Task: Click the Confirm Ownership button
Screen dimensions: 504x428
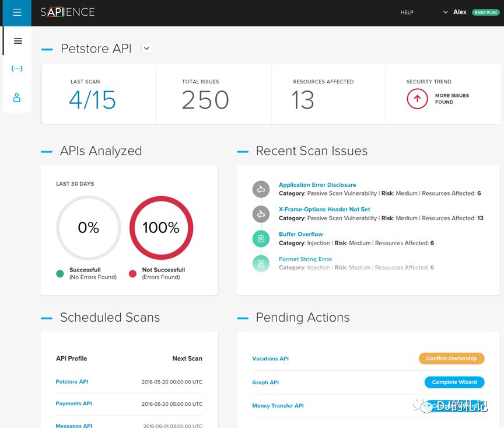Action: [452, 359]
